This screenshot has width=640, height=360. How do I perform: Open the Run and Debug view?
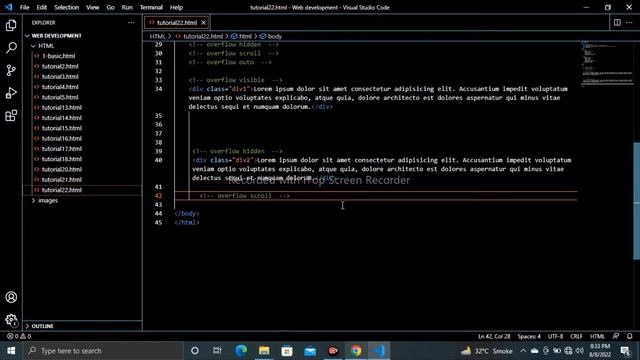11,93
